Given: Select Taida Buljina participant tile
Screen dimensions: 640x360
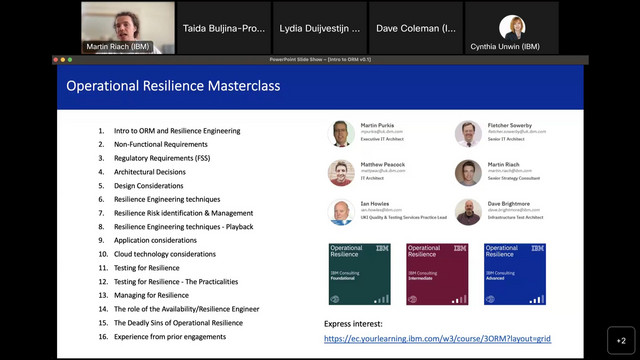Looking at the screenshot, I should (224, 28).
